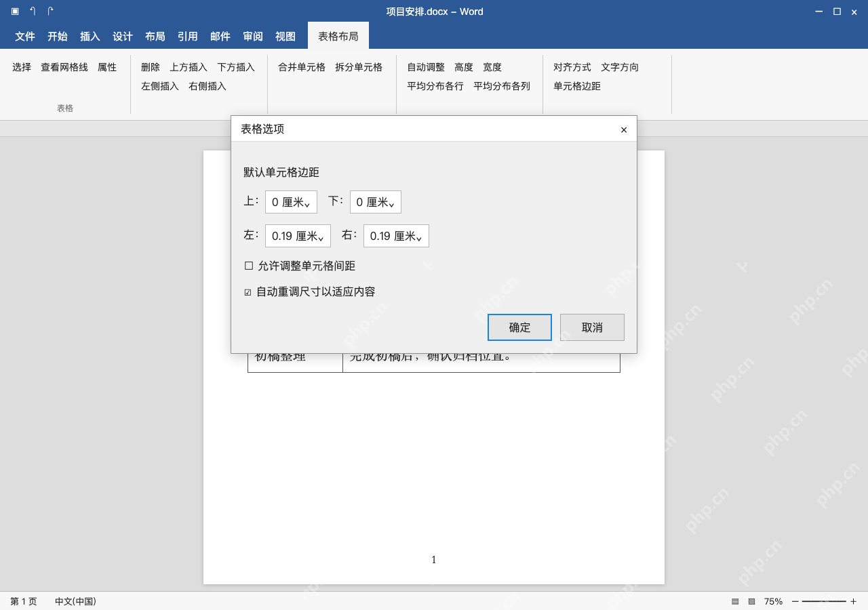Click the save icon in title bar
This screenshot has height=610, width=868.
15,12
